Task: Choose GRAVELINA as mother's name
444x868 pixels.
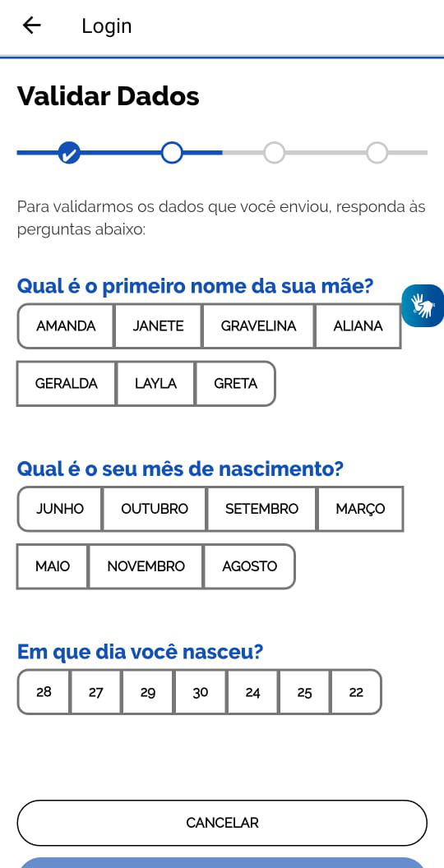Action: (x=258, y=326)
